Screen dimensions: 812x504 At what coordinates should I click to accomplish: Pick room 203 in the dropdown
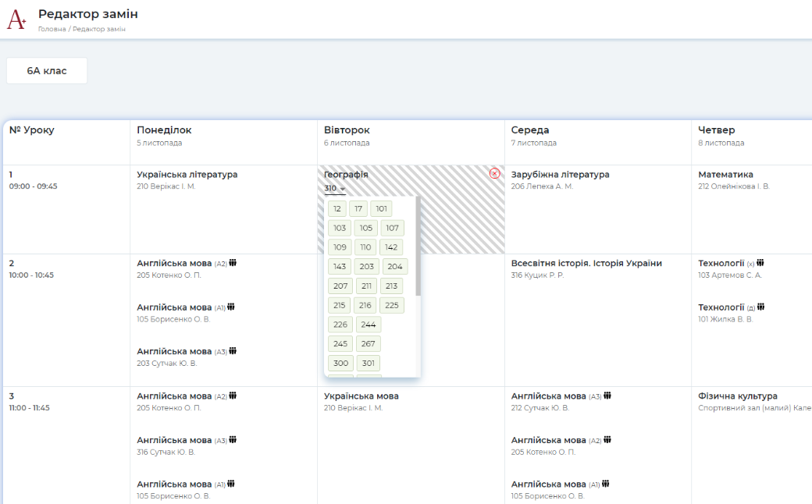[367, 267]
